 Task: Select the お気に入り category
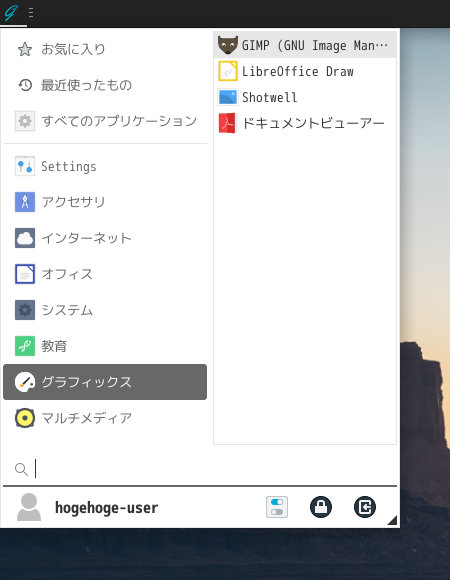coord(105,49)
